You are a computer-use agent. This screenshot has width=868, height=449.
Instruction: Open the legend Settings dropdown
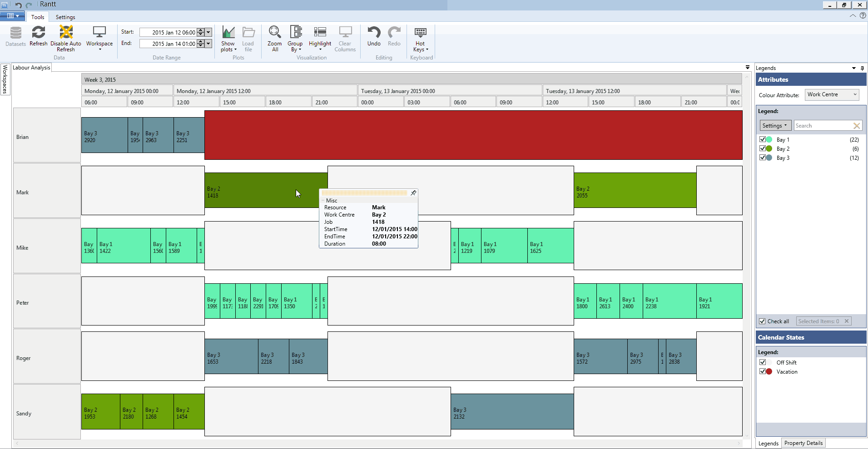775,126
